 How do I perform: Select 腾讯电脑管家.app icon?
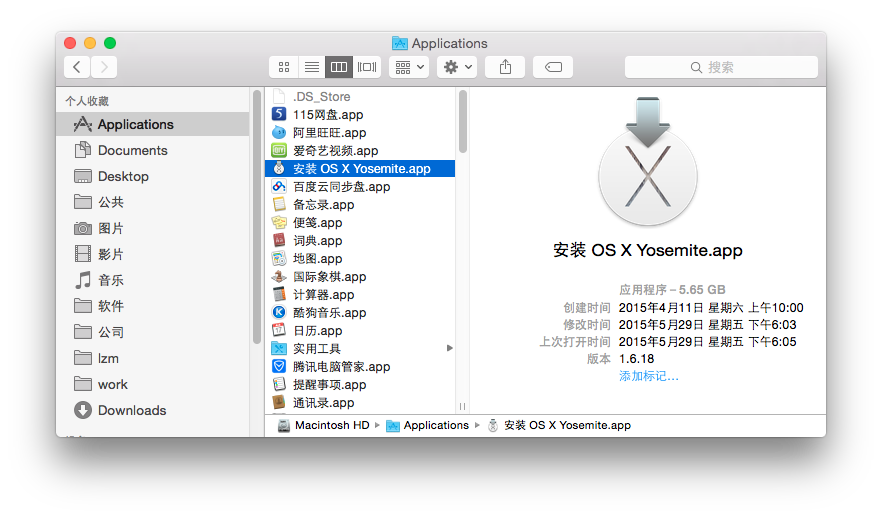[x=279, y=366]
